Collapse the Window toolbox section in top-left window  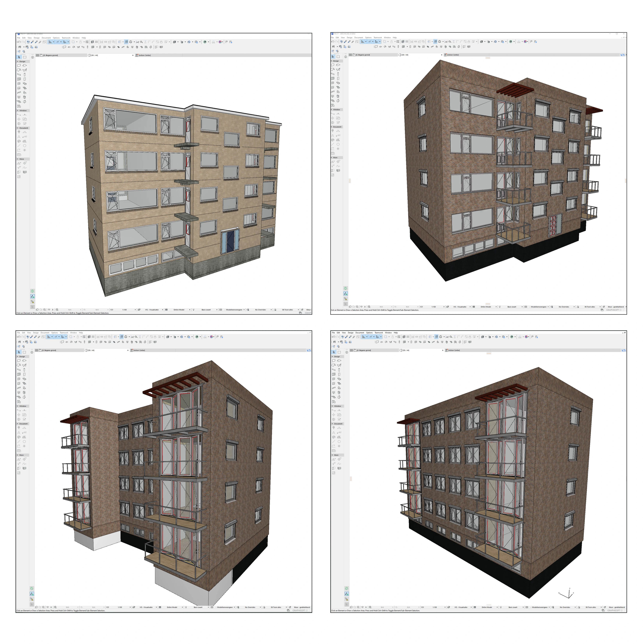(18, 111)
